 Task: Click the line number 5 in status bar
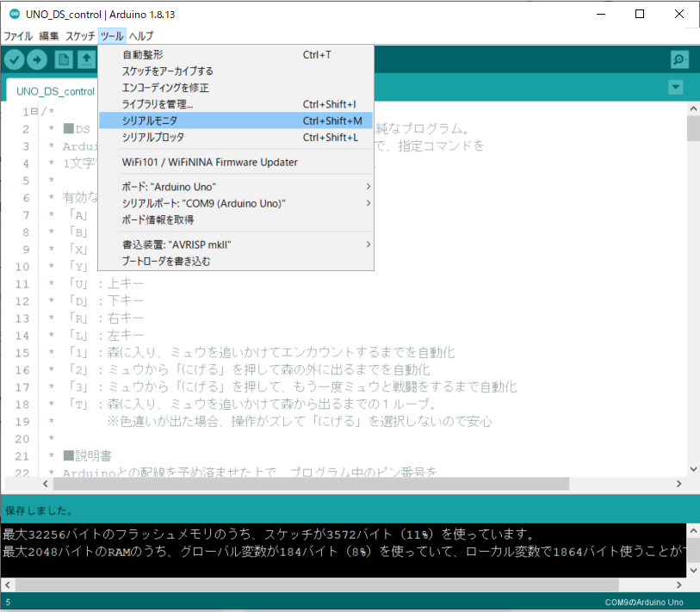[x=8, y=603]
